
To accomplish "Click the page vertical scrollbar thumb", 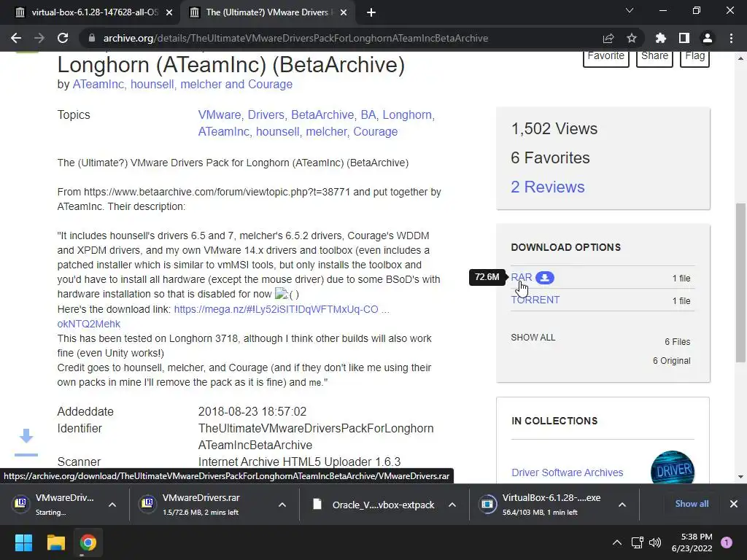I will coord(740,283).
